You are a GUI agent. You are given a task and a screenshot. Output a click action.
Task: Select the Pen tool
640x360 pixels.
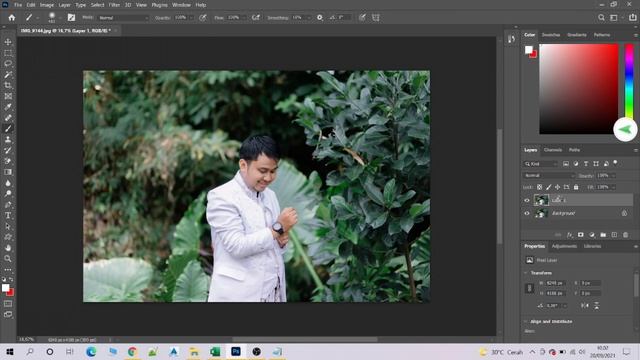pos(8,204)
